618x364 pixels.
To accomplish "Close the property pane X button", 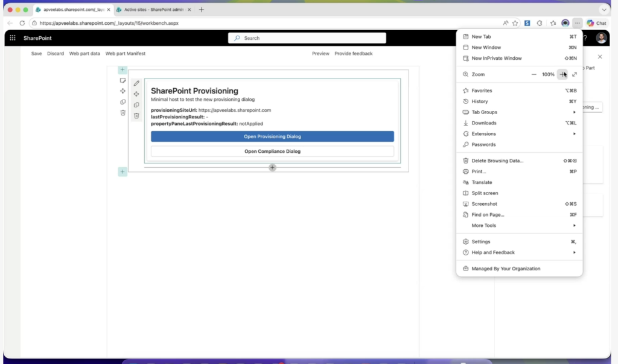I will tap(600, 57).
